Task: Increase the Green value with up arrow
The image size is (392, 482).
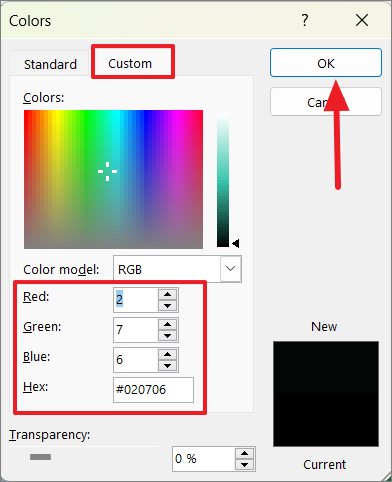Action: pyautogui.click(x=167, y=324)
